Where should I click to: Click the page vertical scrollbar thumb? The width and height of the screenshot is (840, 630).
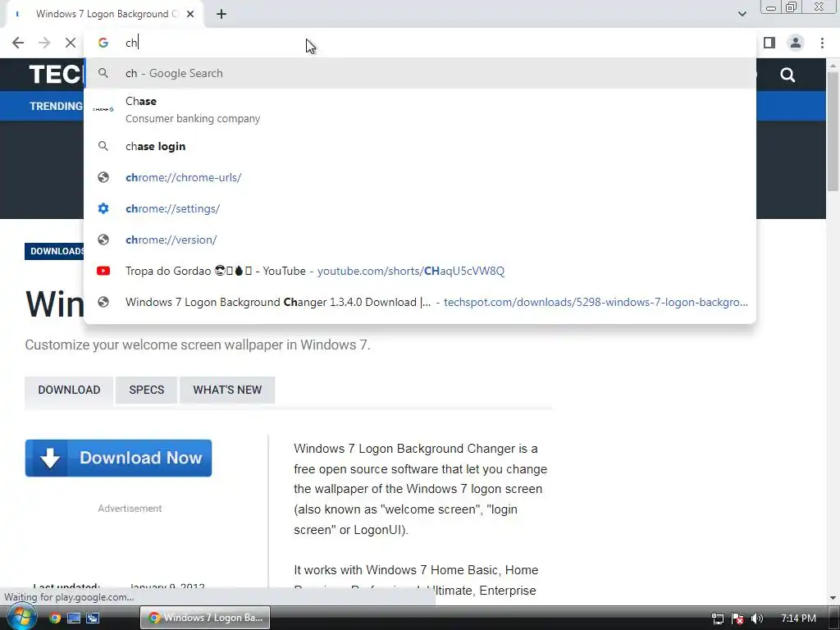coord(833,131)
